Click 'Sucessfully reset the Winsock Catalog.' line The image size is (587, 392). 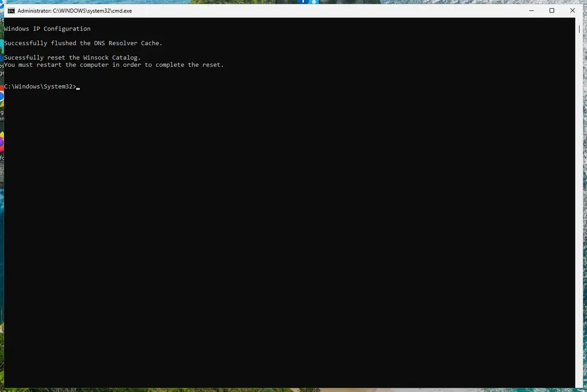pyautogui.click(x=72, y=58)
